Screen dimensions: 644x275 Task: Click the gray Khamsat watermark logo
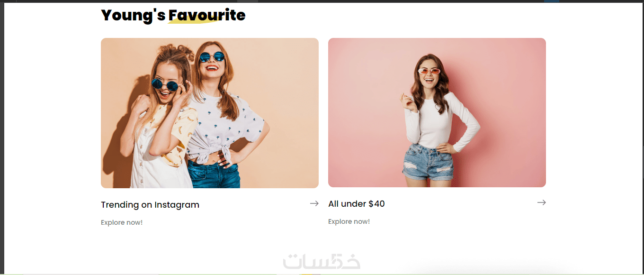click(322, 262)
